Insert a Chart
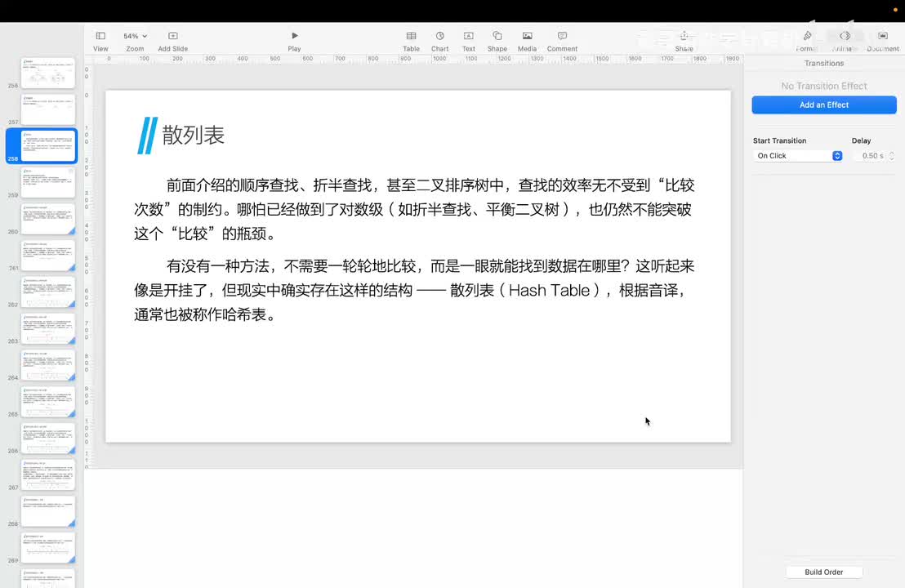Viewport: 905px width, 588px height. (x=439, y=41)
